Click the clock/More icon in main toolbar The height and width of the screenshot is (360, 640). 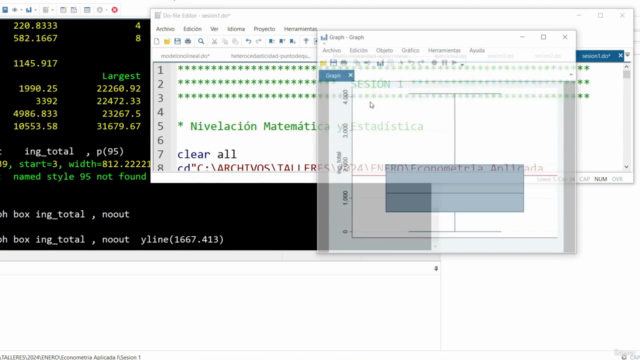100,10
